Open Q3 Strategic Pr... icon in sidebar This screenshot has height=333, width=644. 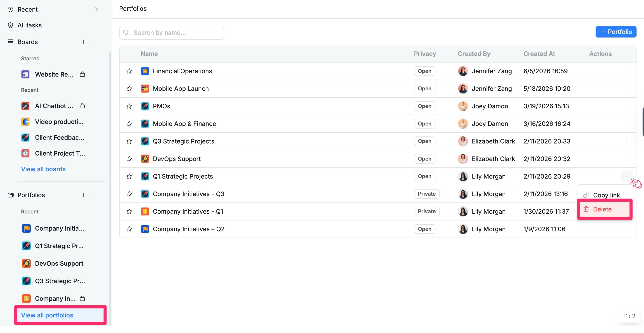click(x=26, y=281)
